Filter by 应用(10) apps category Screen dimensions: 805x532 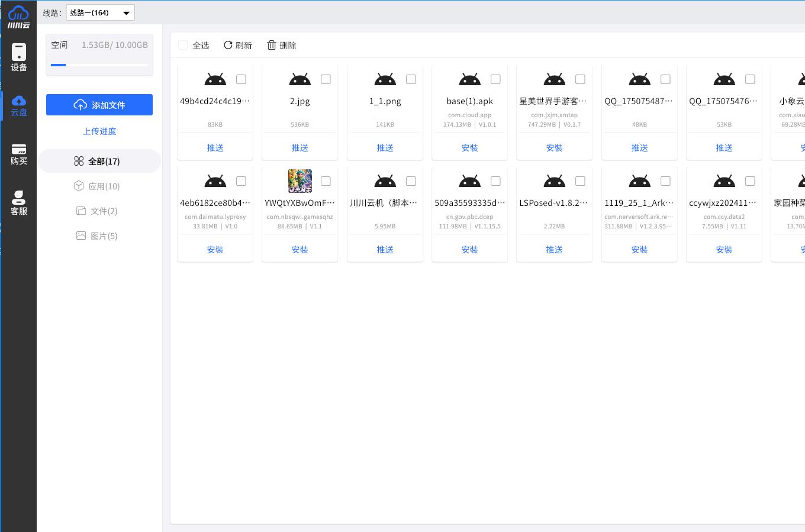coord(97,186)
